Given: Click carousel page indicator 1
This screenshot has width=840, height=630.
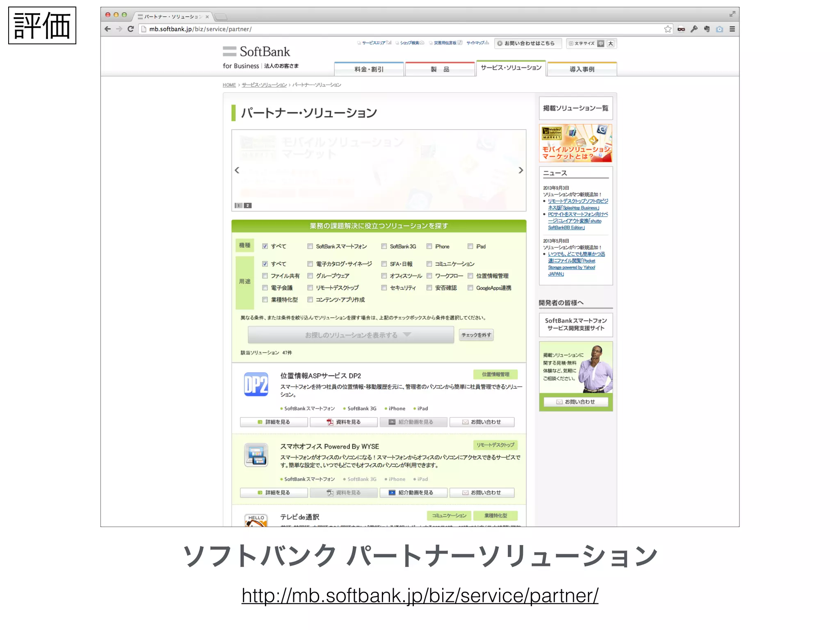Looking at the screenshot, I should click(x=238, y=205).
